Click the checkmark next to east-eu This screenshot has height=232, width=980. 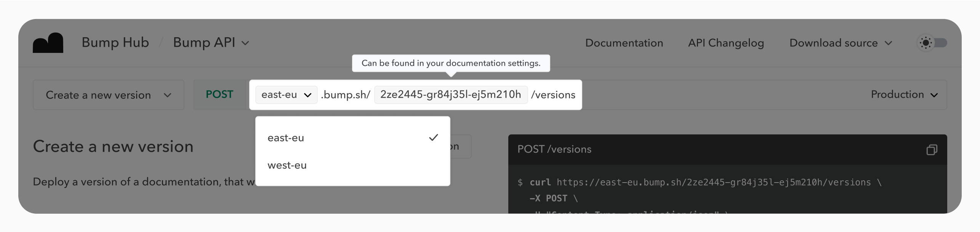[x=433, y=137]
